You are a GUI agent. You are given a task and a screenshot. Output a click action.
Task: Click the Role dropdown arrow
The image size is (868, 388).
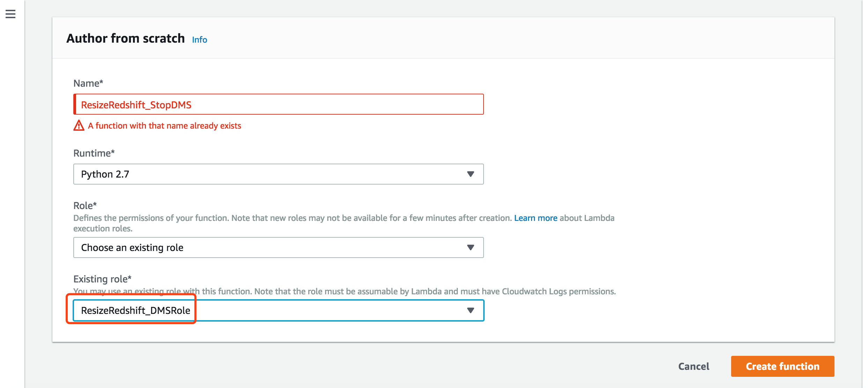(470, 247)
